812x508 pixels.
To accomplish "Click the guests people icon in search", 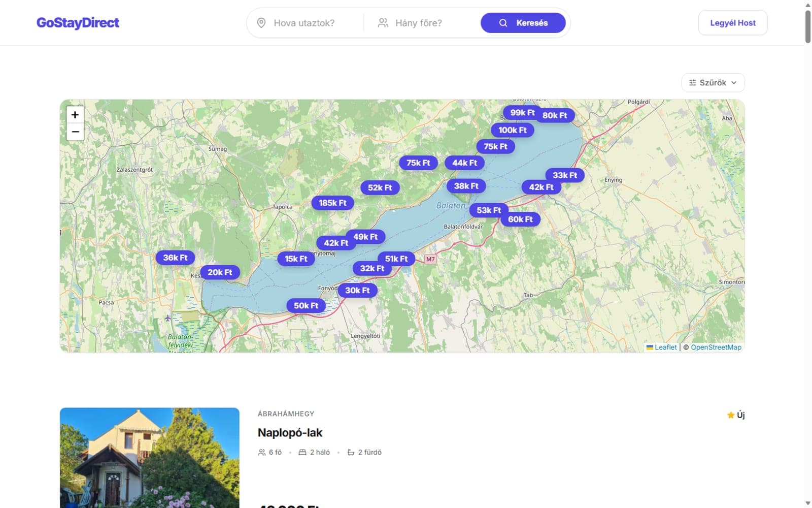I will click(x=383, y=23).
